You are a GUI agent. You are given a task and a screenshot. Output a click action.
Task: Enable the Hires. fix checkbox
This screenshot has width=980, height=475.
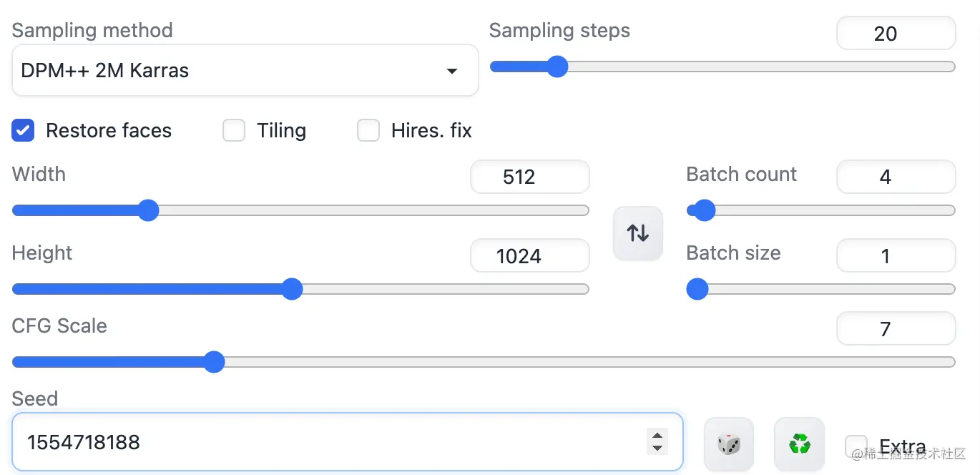click(368, 131)
